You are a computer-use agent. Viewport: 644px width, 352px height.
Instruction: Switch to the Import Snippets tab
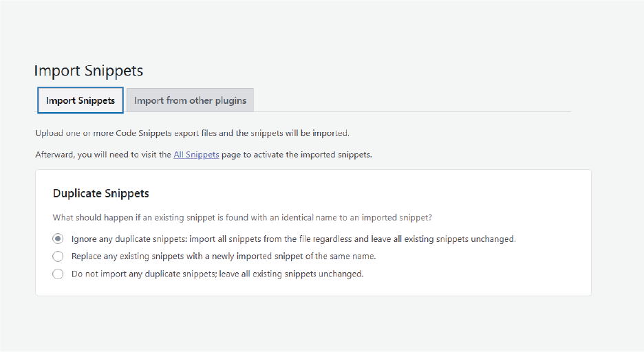click(80, 100)
